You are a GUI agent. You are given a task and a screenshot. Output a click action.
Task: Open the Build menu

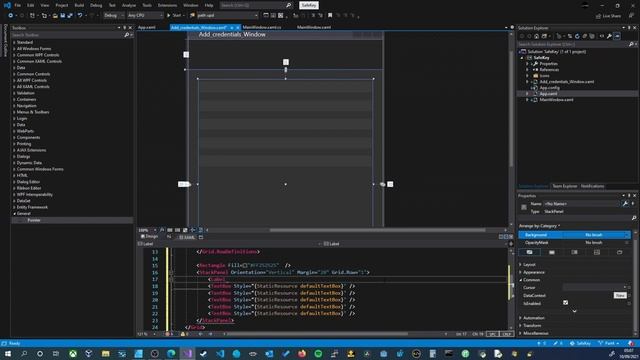point(79,5)
